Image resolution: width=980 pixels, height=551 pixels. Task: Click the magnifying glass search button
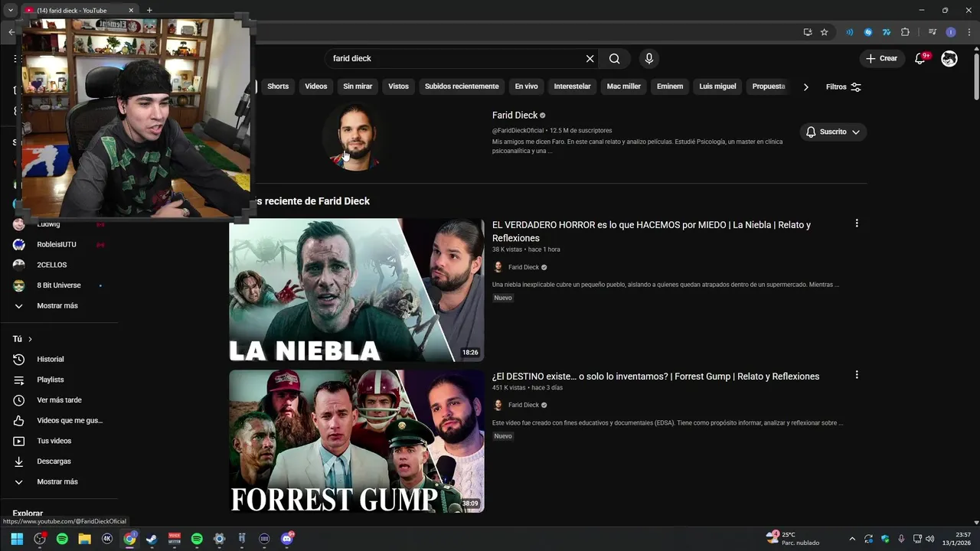[614, 58]
